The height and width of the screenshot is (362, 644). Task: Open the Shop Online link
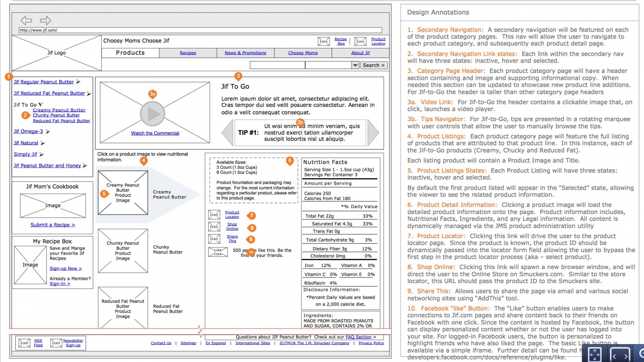coord(232,227)
